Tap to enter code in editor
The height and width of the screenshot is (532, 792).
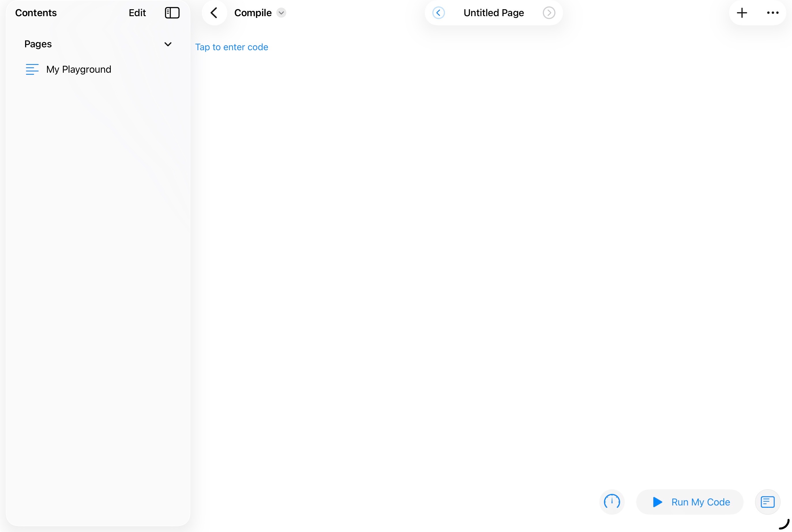click(232, 47)
